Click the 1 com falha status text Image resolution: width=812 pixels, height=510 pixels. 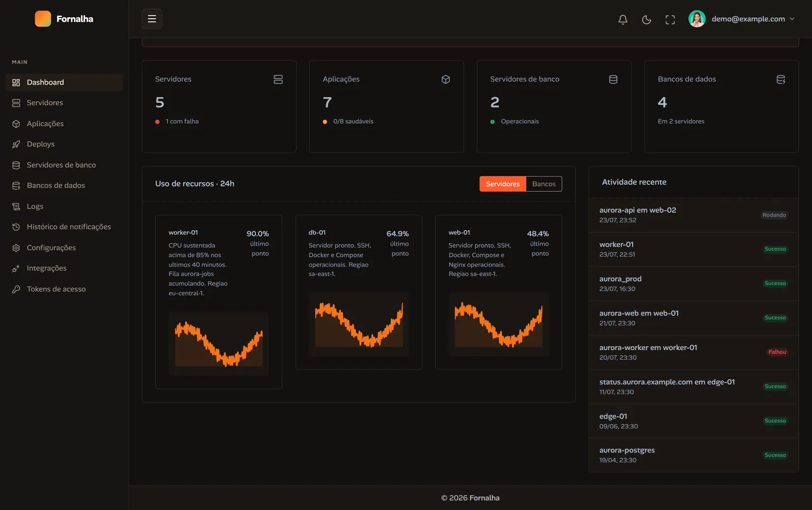182,121
